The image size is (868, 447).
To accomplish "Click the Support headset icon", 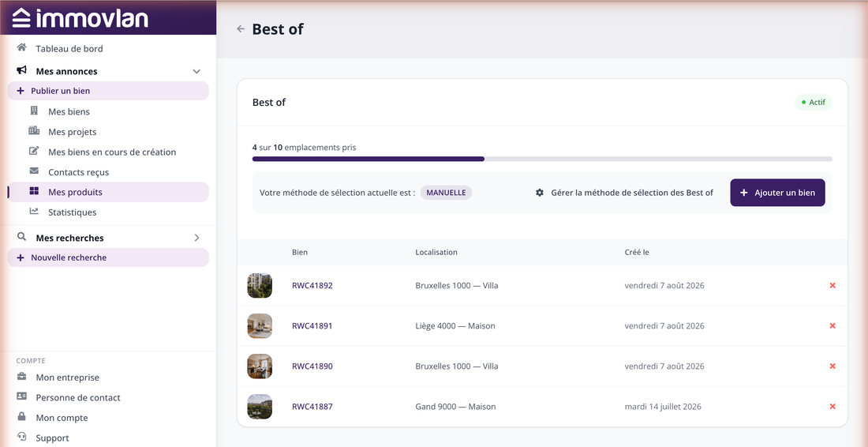I will tap(22, 437).
